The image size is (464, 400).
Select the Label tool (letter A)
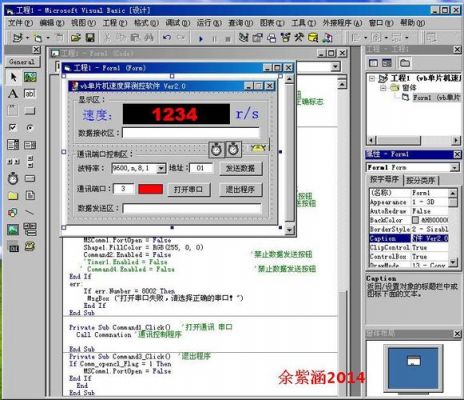click(13, 94)
